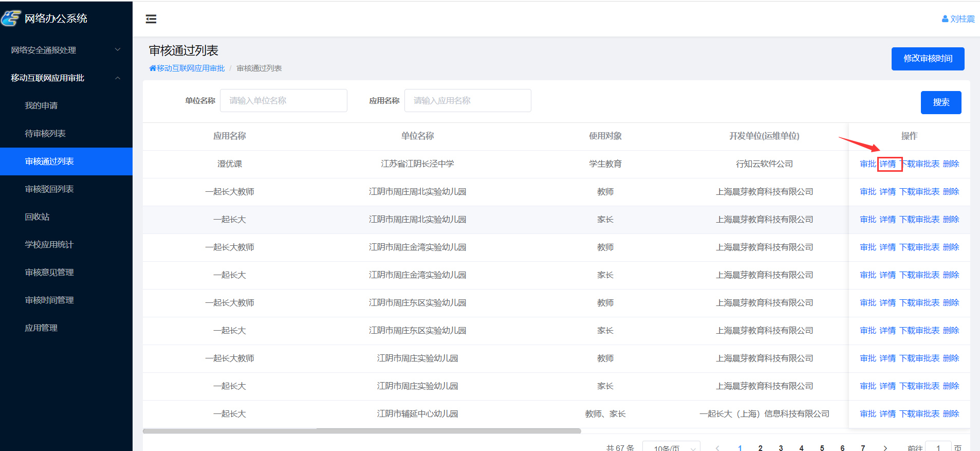980x451 pixels.
Task: Click home icon breadcrumb 移动互联网应用审批
Action: click(x=153, y=68)
